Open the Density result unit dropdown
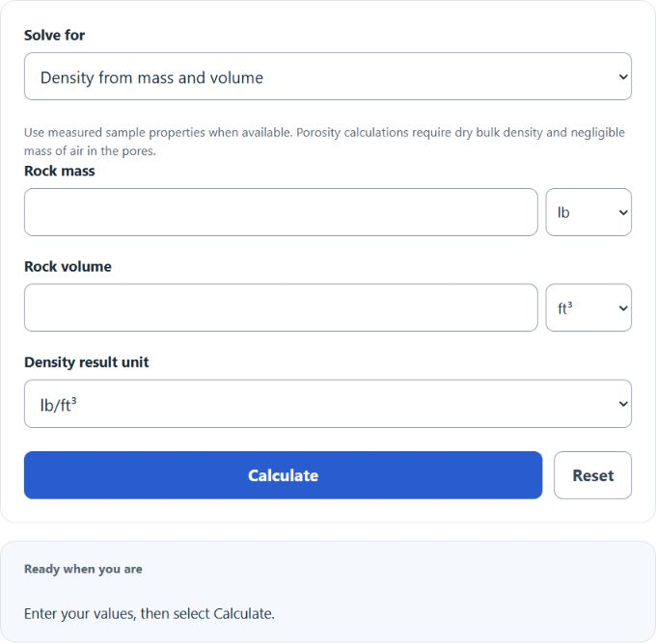This screenshot has width=656, height=644. 328,404
